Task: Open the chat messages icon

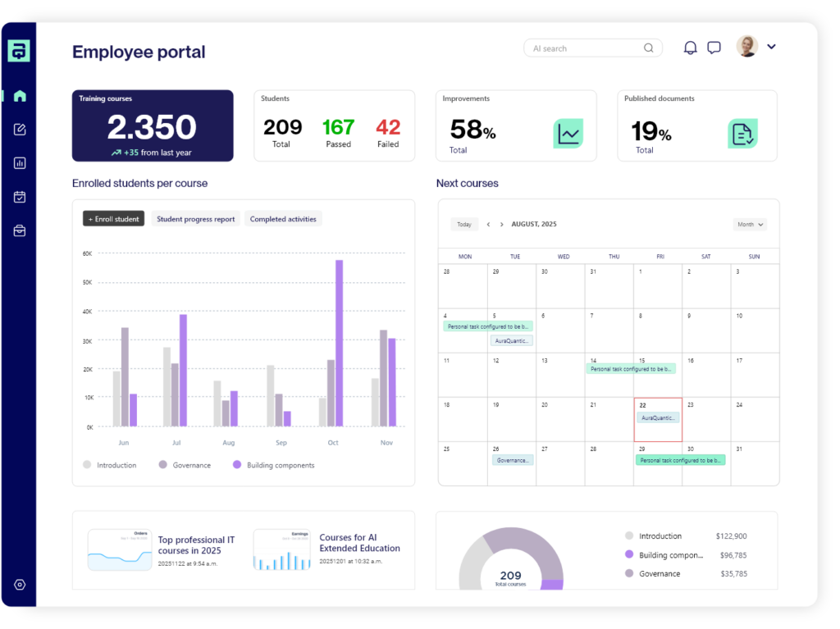Action: click(x=714, y=47)
